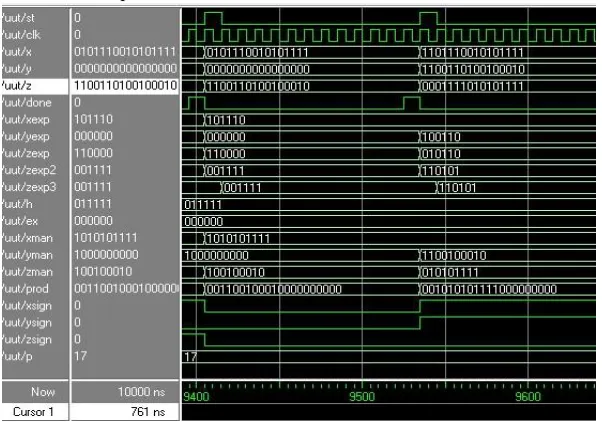Click waveform segment 1101110010101111 on the x trace
The image size is (602, 422).
472,53
